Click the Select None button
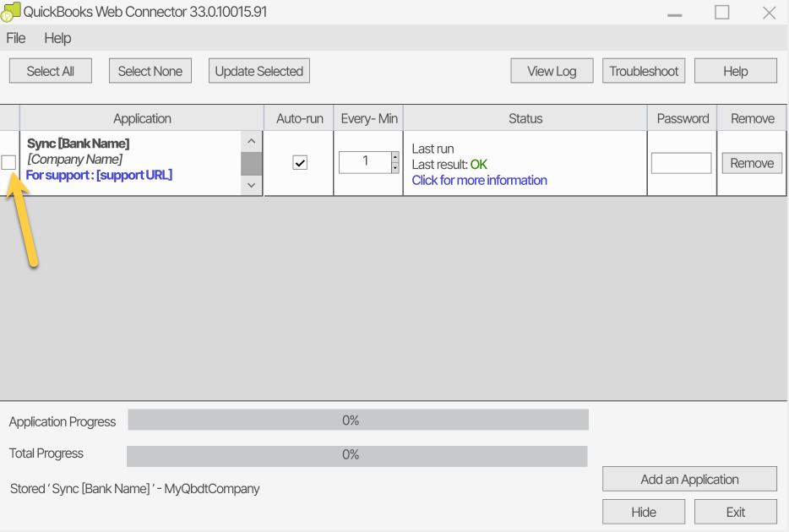The image size is (789, 532). click(x=150, y=71)
